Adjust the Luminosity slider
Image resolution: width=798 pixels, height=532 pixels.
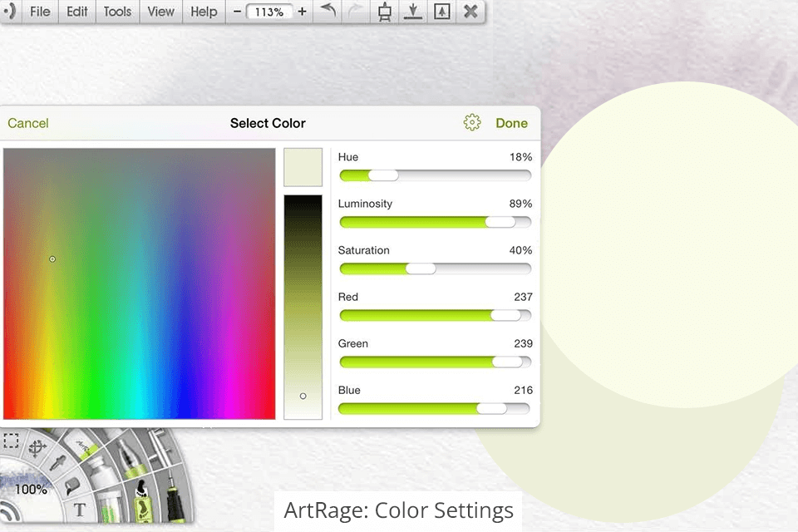(x=435, y=222)
